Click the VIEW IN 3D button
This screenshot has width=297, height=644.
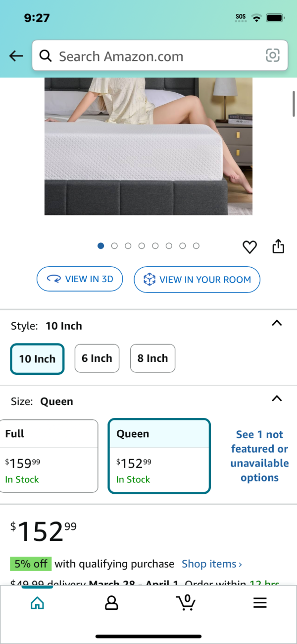[80, 279]
